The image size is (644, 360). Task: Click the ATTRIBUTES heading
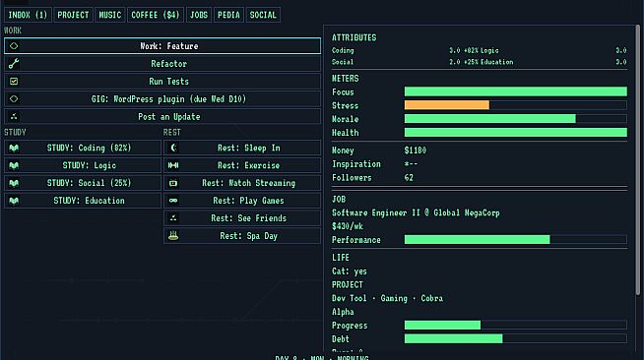(x=354, y=37)
